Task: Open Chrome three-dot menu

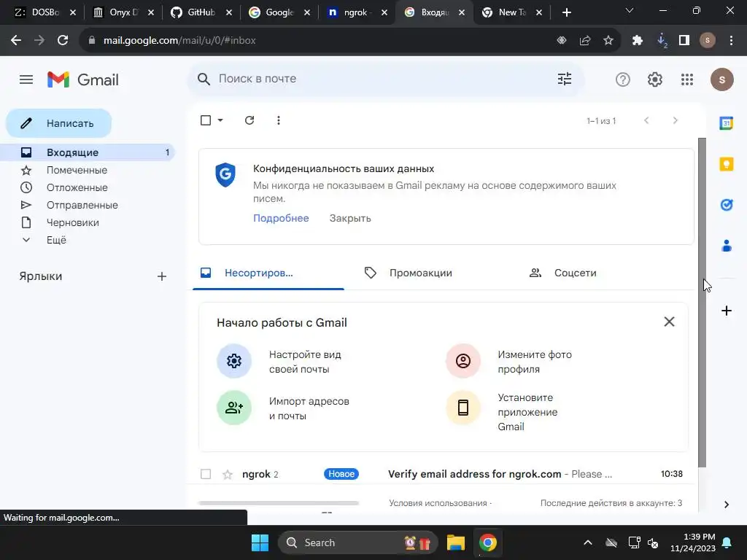Action: [x=731, y=41]
